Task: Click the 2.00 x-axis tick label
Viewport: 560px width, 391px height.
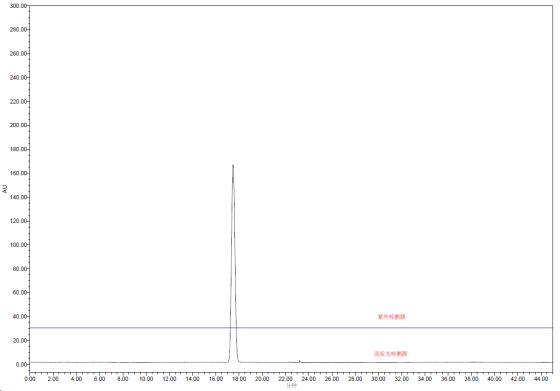Action: pyautogui.click(x=53, y=379)
